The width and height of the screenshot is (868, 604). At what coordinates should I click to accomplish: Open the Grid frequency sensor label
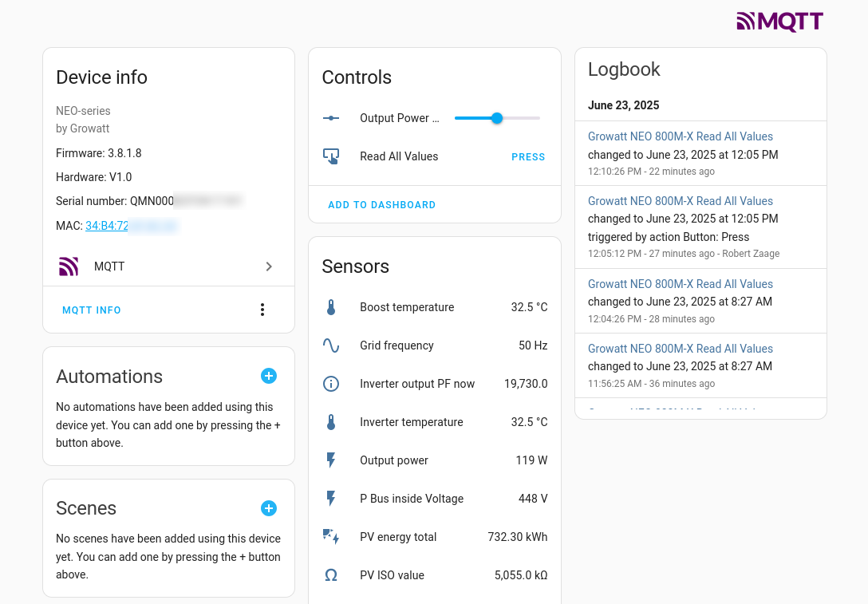[397, 345]
